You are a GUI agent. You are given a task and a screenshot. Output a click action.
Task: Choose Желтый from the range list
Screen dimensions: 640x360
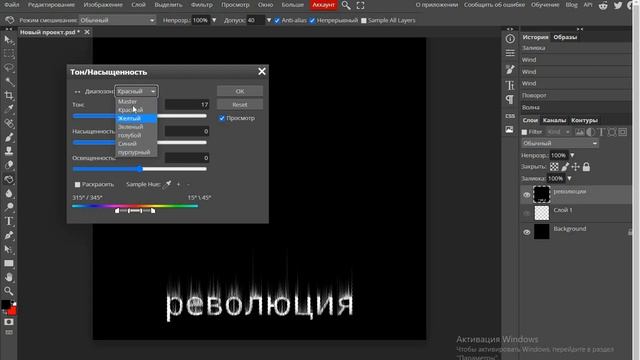[x=136, y=118]
